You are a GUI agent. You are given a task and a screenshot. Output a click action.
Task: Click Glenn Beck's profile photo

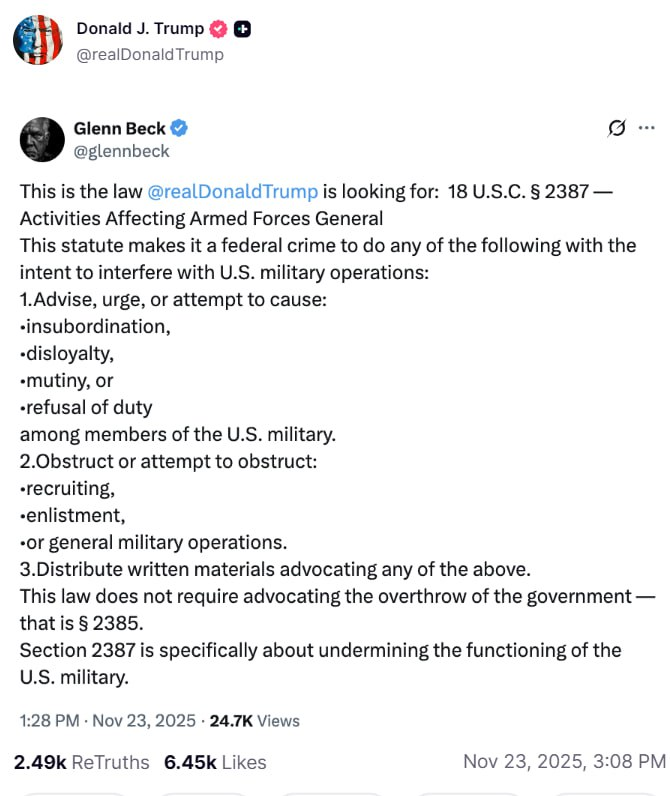point(42,139)
